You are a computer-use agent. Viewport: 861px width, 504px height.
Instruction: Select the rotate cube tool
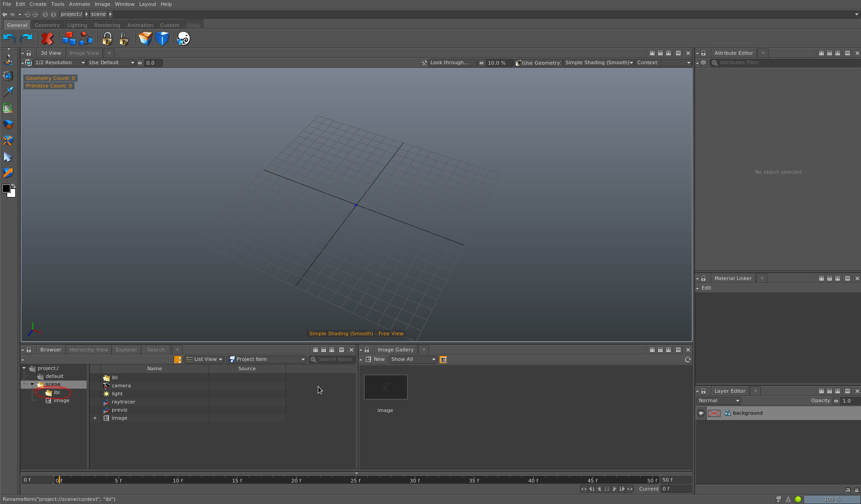8,124
